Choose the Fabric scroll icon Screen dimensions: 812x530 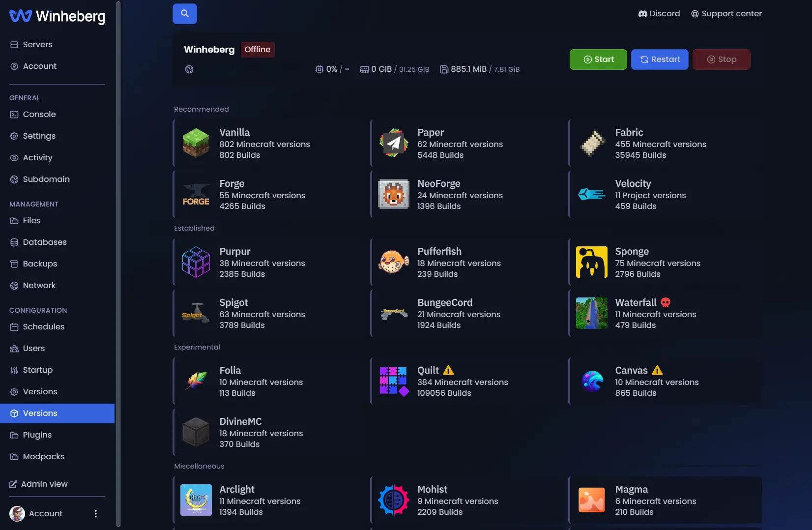click(592, 143)
